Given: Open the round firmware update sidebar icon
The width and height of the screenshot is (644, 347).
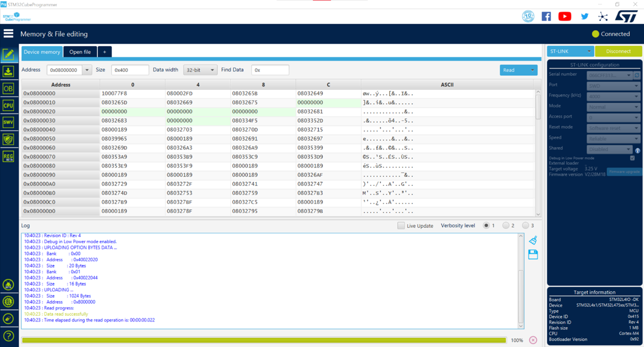Looking at the screenshot, I should pyautogui.click(x=8, y=319).
